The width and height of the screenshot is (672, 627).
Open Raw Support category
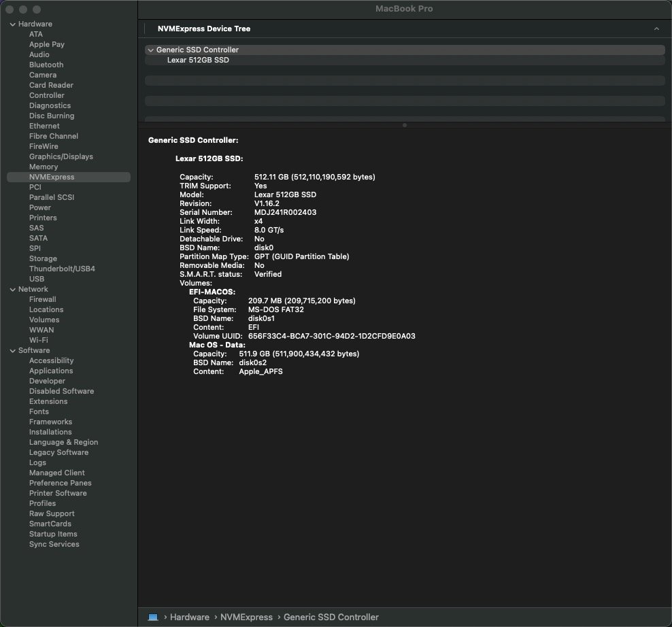(52, 514)
